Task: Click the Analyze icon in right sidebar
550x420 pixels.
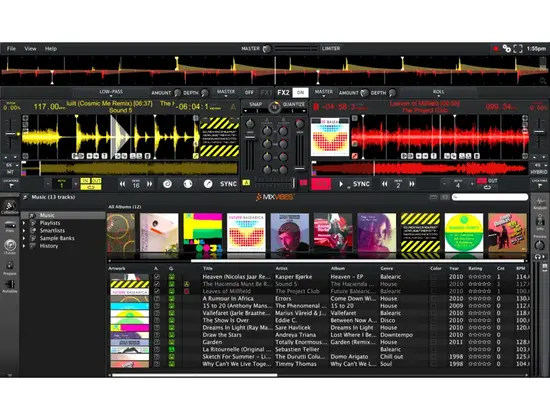Action: (x=540, y=203)
